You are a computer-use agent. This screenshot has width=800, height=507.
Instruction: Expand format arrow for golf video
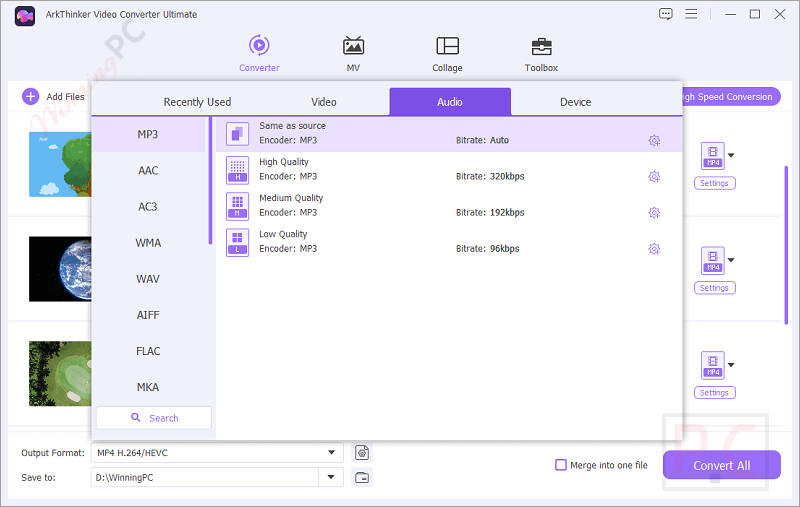(x=731, y=365)
